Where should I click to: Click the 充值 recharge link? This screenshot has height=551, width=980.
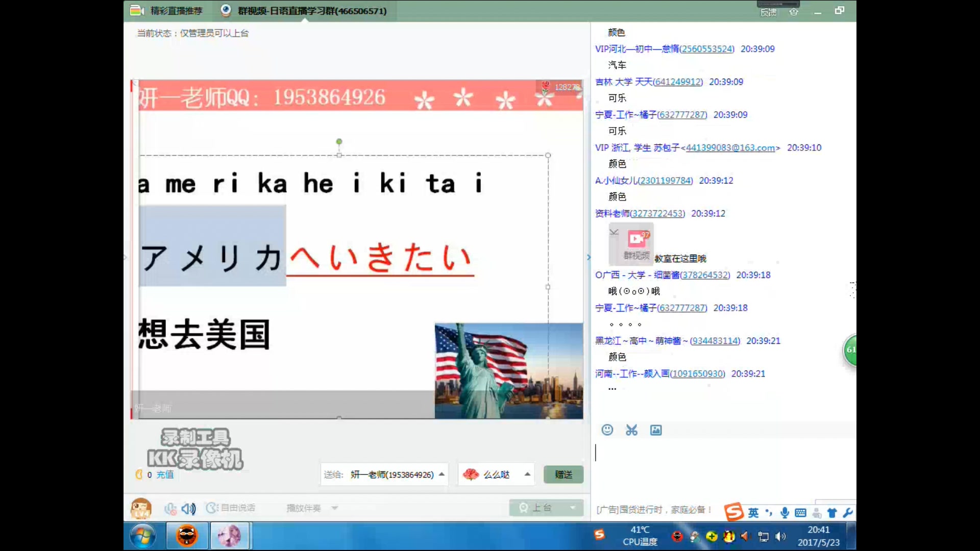pyautogui.click(x=164, y=474)
